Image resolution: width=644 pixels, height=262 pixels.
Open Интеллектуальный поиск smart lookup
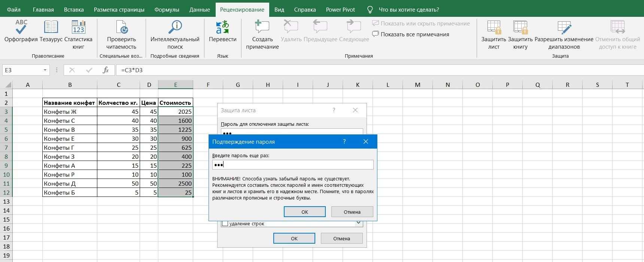pyautogui.click(x=175, y=28)
